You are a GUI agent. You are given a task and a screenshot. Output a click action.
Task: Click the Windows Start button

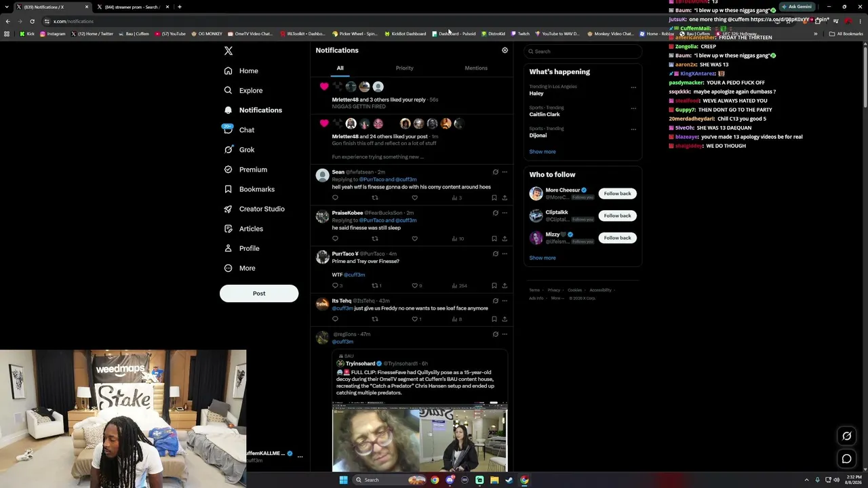pyautogui.click(x=343, y=480)
